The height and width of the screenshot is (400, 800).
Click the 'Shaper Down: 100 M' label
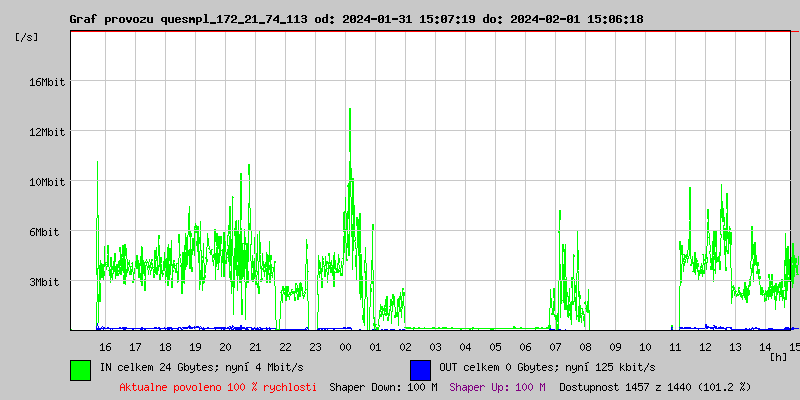[x=383, y=387]
